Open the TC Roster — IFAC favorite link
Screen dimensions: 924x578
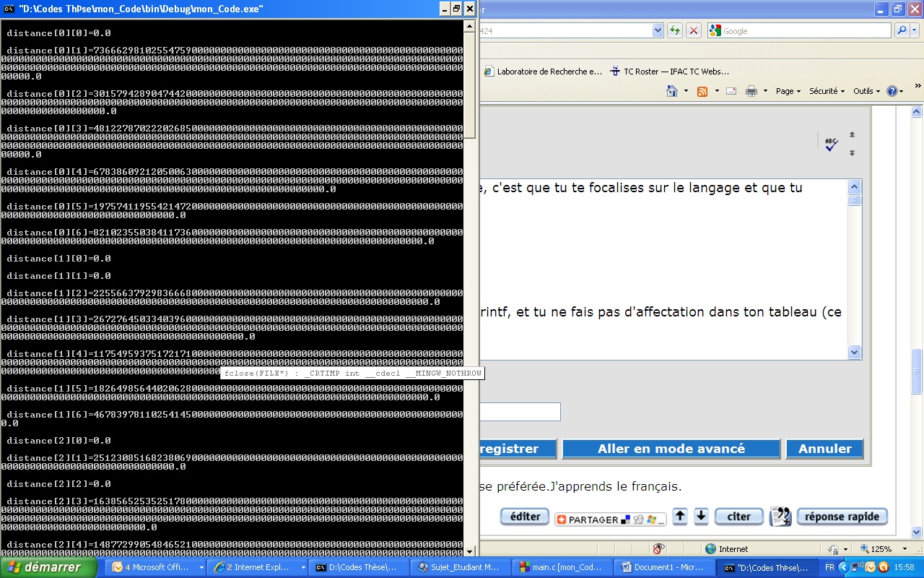click(670, 72)
